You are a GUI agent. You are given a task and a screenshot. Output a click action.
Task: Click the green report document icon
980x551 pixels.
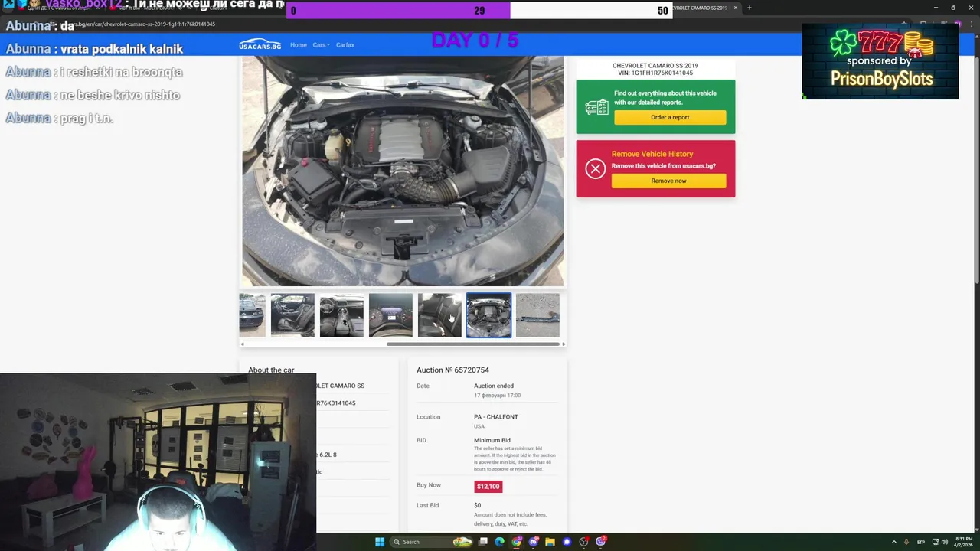[596, 108]
